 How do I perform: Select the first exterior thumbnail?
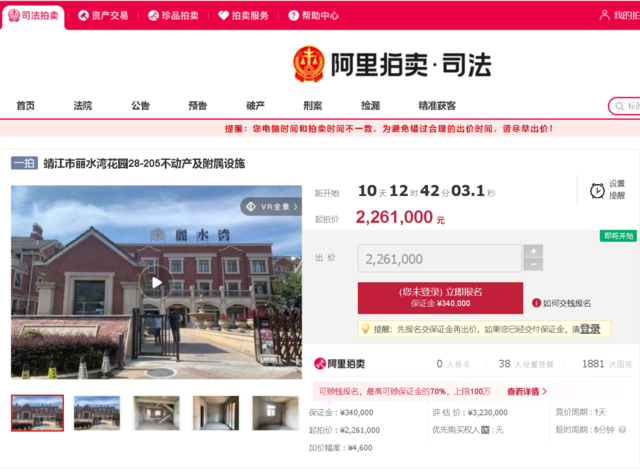(x=38, y=413)
